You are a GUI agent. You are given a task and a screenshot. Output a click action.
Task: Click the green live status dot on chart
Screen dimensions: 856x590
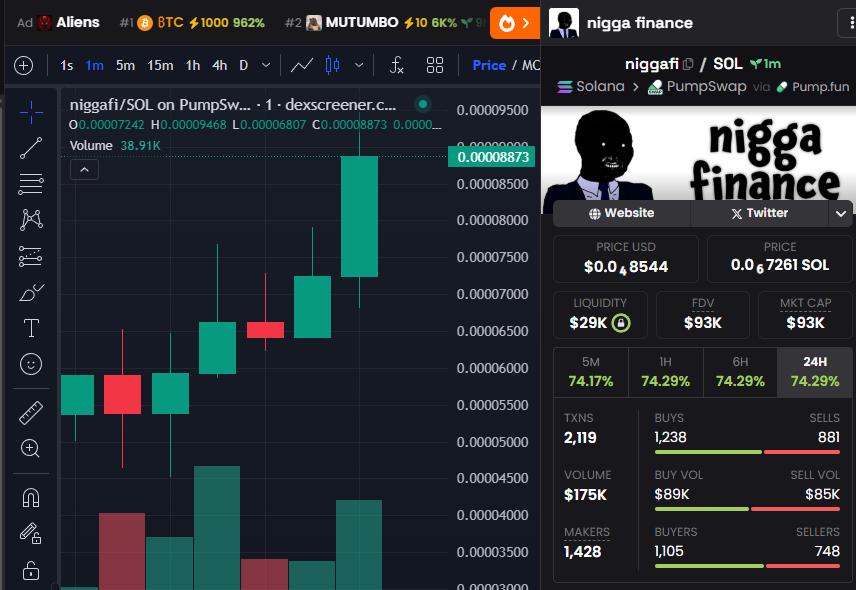point(423,104)
